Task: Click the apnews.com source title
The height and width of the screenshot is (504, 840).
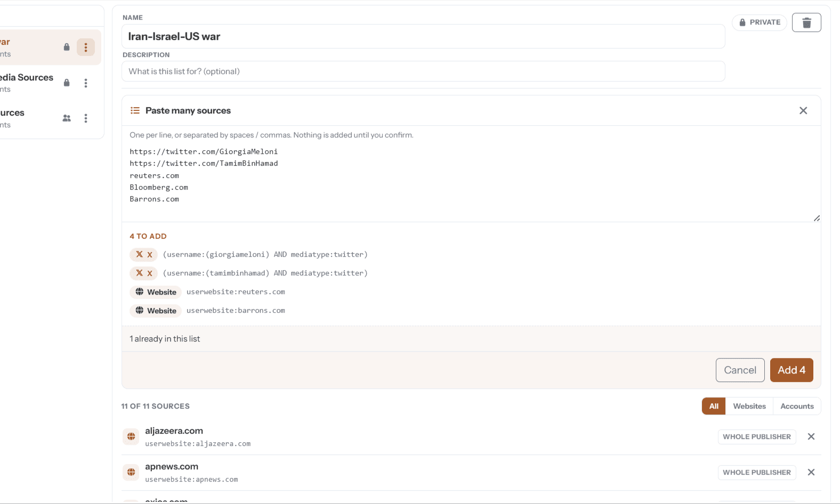Action: point(172,467)
